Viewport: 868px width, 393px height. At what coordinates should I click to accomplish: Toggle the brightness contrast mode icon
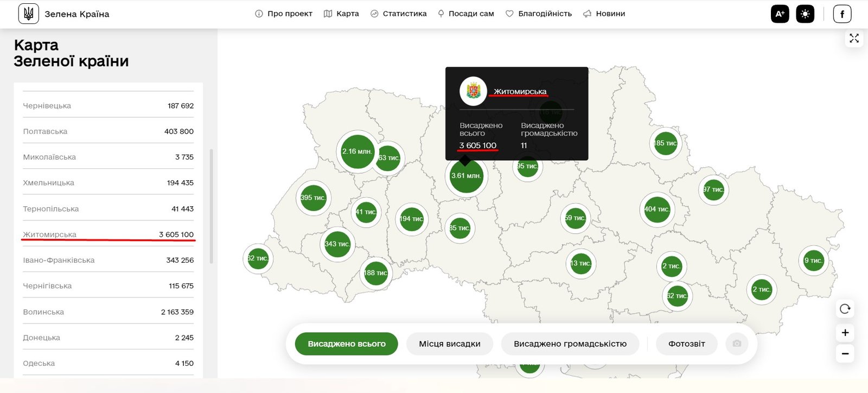[x=805, y=14]
